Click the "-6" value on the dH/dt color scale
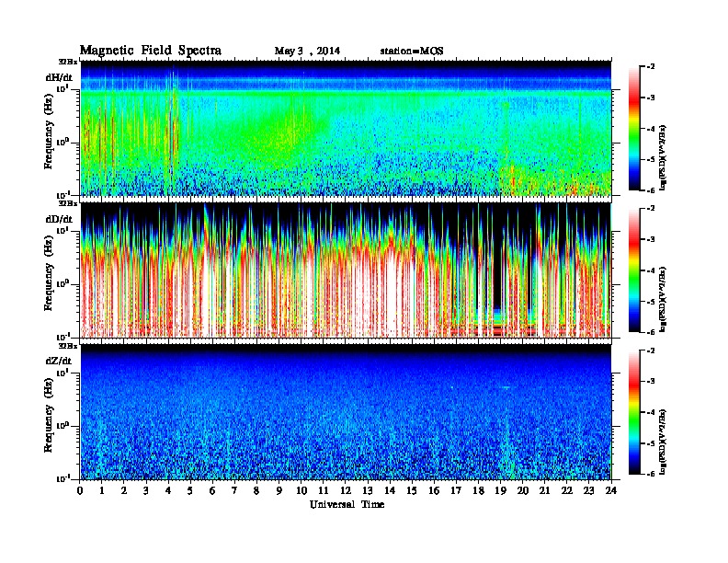Viewport: 728px width, 563px height. [x=651, y=190]
